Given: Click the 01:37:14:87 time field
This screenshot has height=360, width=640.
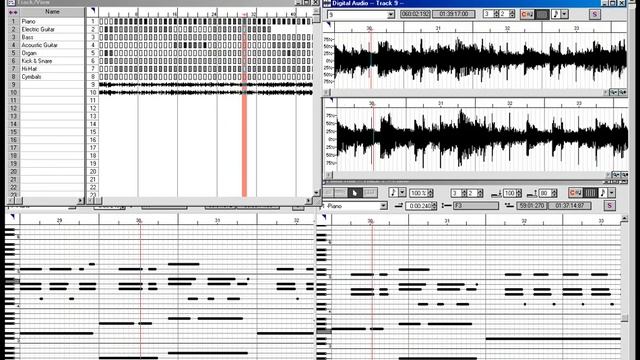Looking at the screenshot, I should point(569,206).
